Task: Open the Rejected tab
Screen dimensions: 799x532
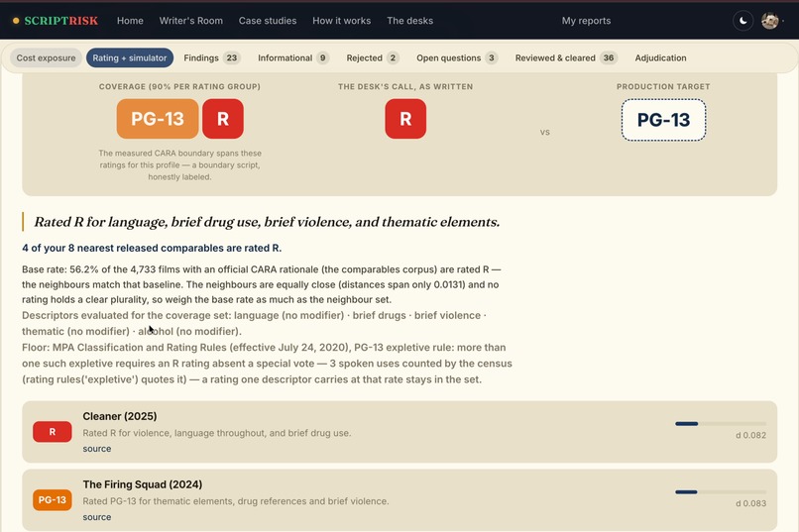Action: click(372, 58)
